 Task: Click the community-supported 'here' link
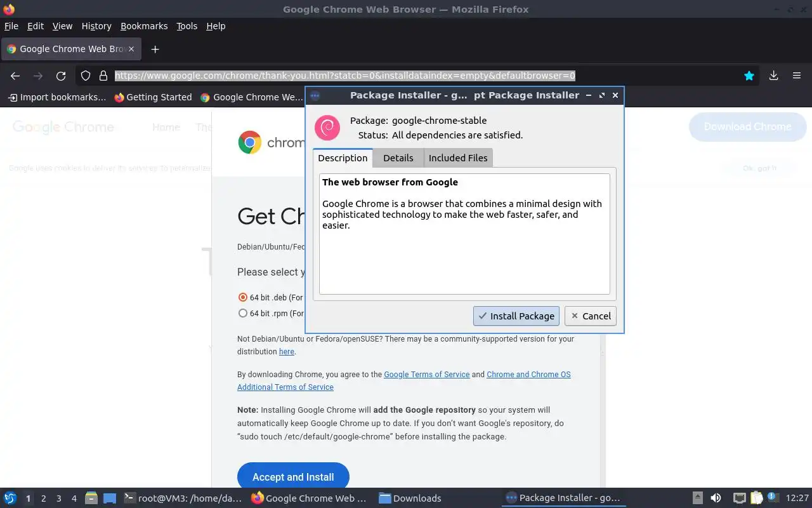[286, 351]
